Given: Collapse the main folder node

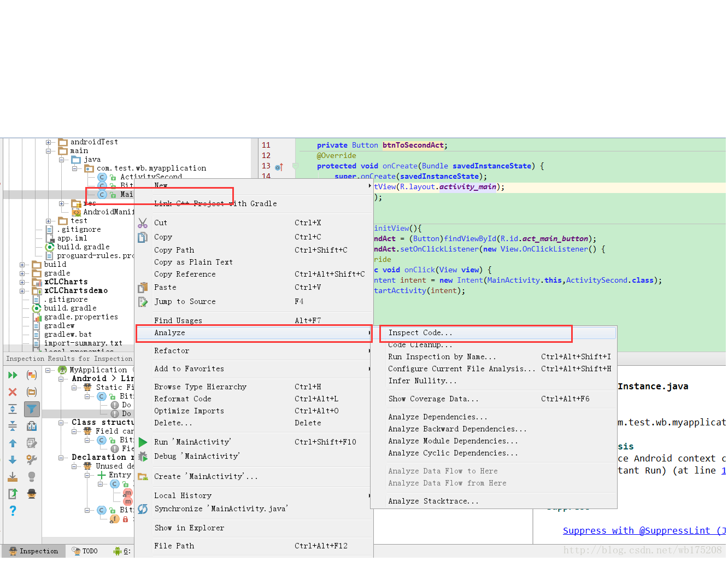Looking at the screenshot, I should tap(49, 151).
